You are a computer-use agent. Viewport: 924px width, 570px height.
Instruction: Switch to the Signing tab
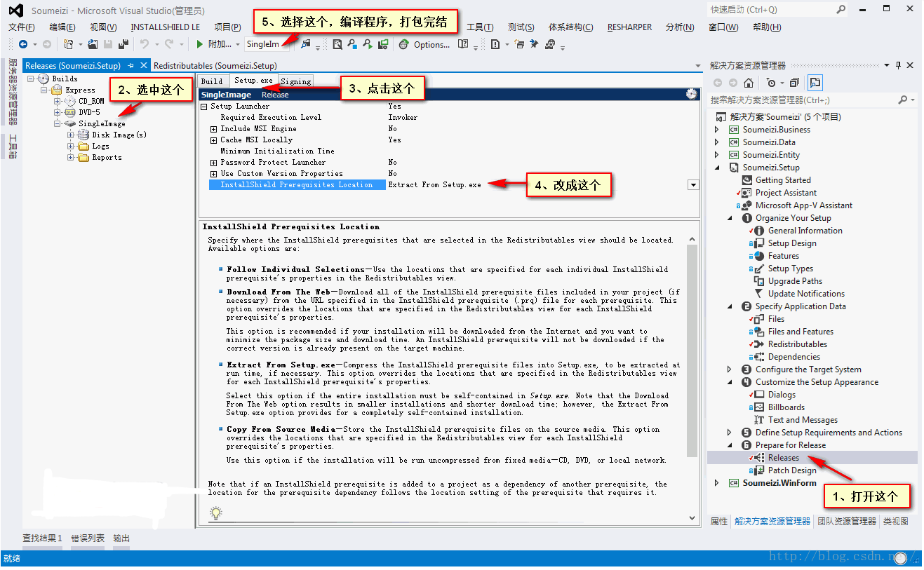pos(295,81)
